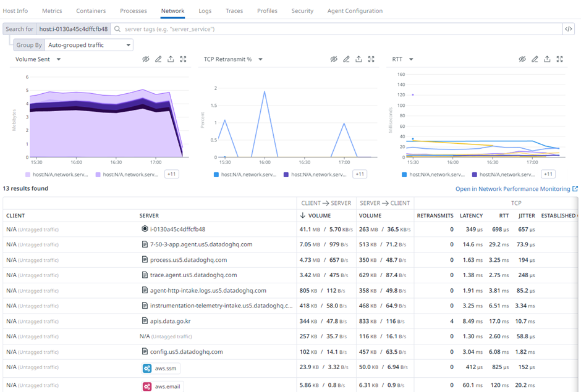Click dark purple legend swatch under RTT graph

click(x=475, y=175)
